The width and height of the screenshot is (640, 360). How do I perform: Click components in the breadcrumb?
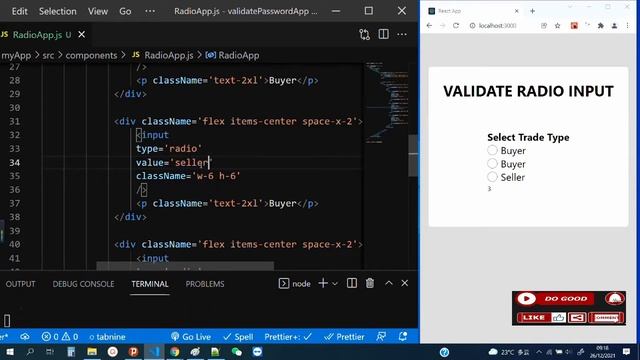(x=91, y=55)
